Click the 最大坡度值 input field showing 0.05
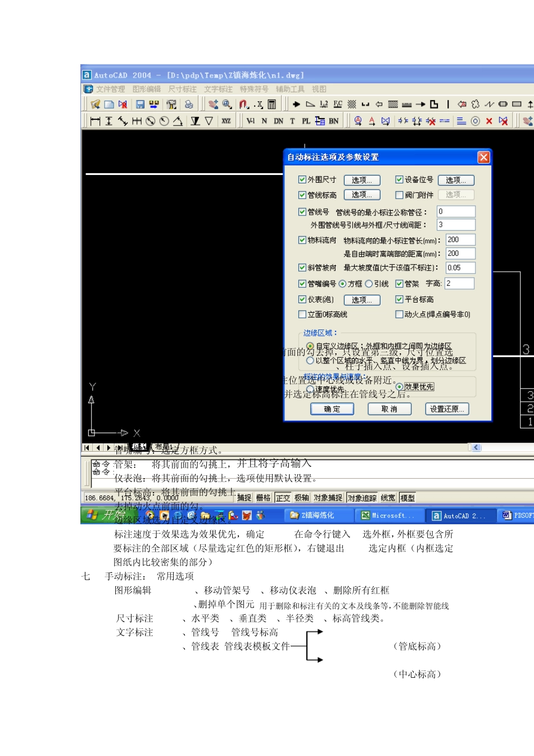534x756 pixels. click(460, 268)
